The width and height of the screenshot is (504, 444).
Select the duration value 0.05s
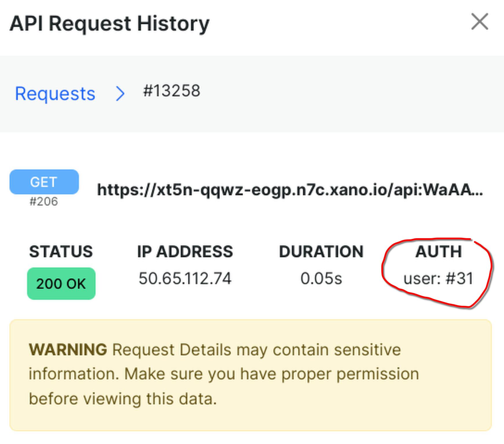click(321, 278)
